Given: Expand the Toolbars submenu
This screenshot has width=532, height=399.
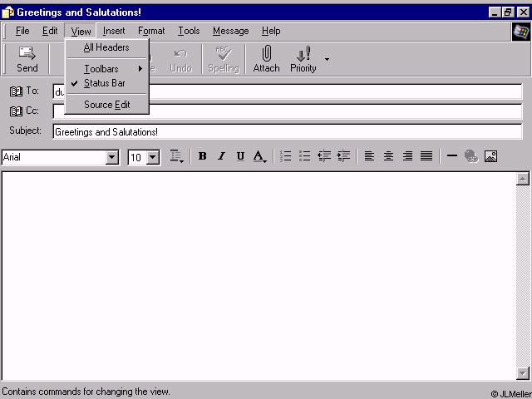Looking at the screenshot, I should click(106, 69).
